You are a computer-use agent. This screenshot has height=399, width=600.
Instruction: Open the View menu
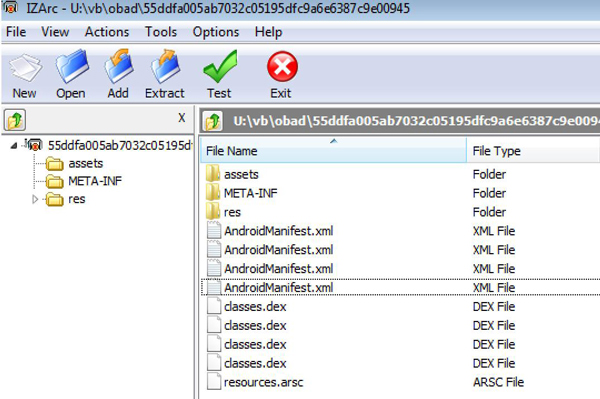point(55,32)
